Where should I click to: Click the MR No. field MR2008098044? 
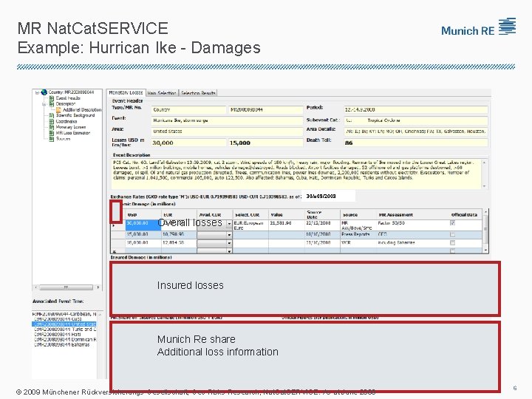pyautogui.click(x=266, y=109)
